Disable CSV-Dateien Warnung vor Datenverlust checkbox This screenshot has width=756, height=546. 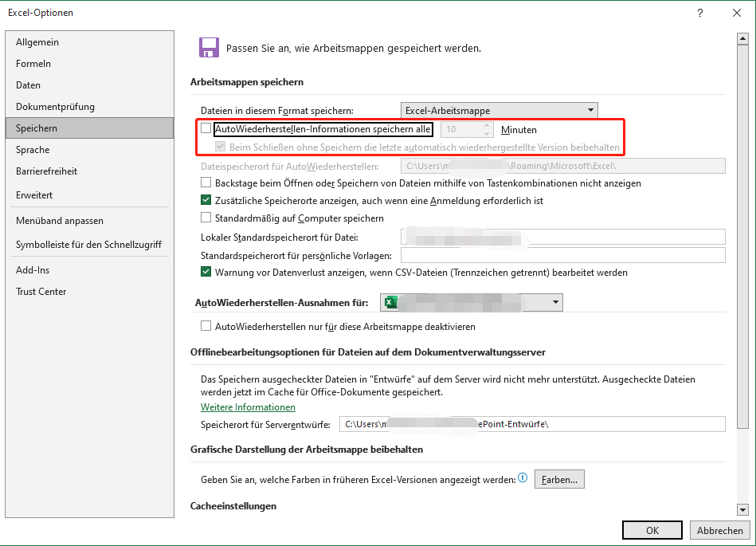(x=206, y=273)
